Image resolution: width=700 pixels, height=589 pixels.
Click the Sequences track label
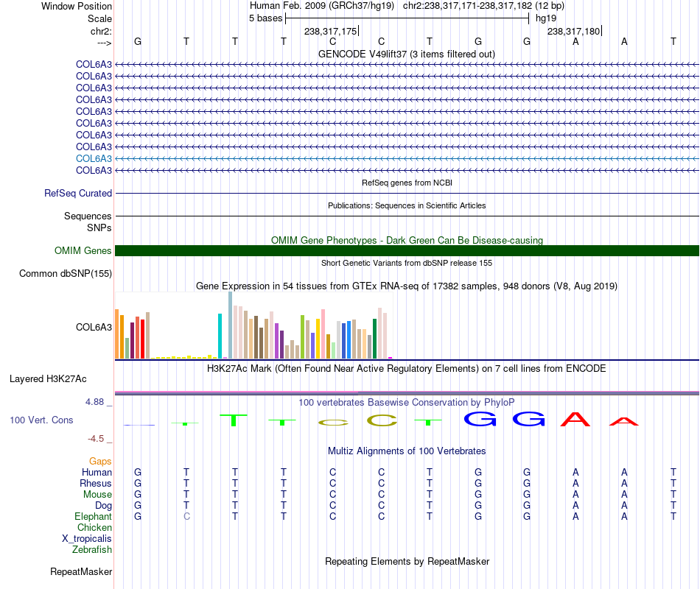click(88, 216)
